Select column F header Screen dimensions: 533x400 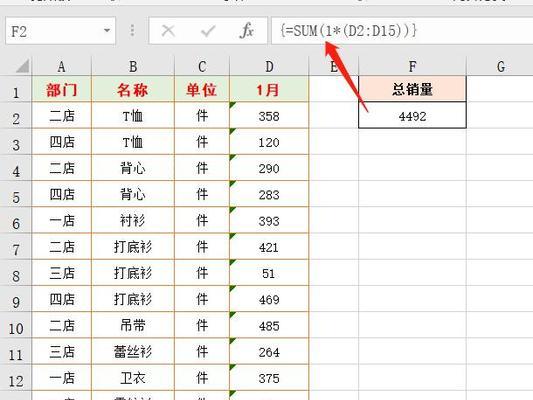[412, 66]
